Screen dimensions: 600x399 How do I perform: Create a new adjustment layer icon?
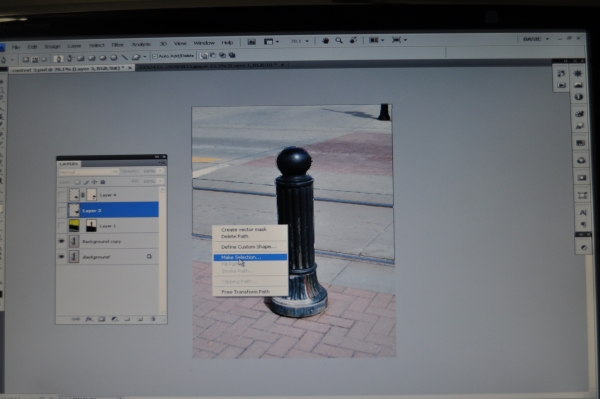coord(114,319)
